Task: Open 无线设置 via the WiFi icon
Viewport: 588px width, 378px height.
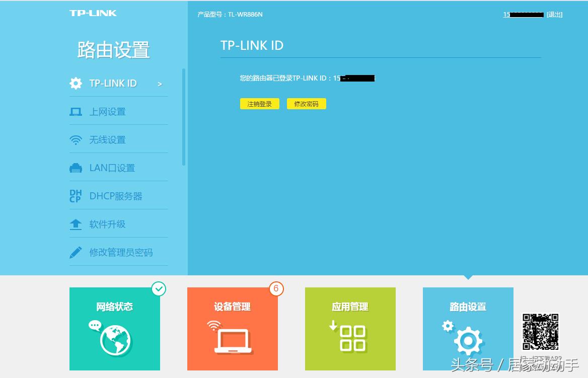Action: point(76,139)
